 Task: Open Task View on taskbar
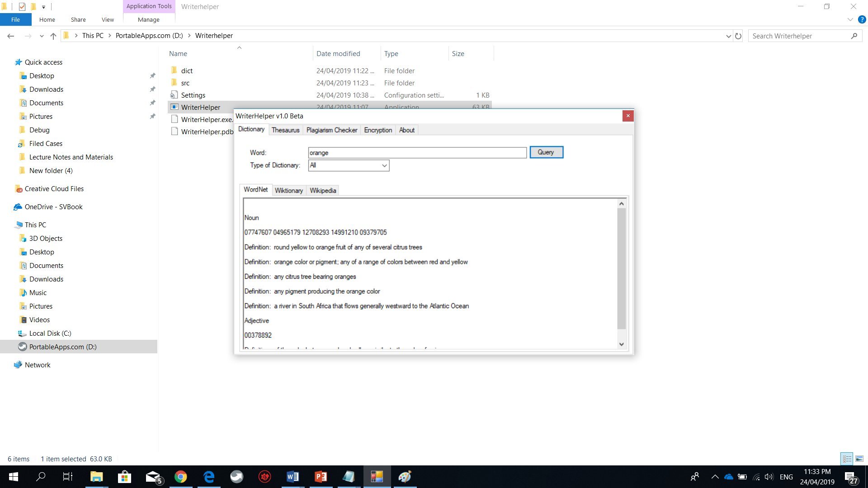point(68,477)
